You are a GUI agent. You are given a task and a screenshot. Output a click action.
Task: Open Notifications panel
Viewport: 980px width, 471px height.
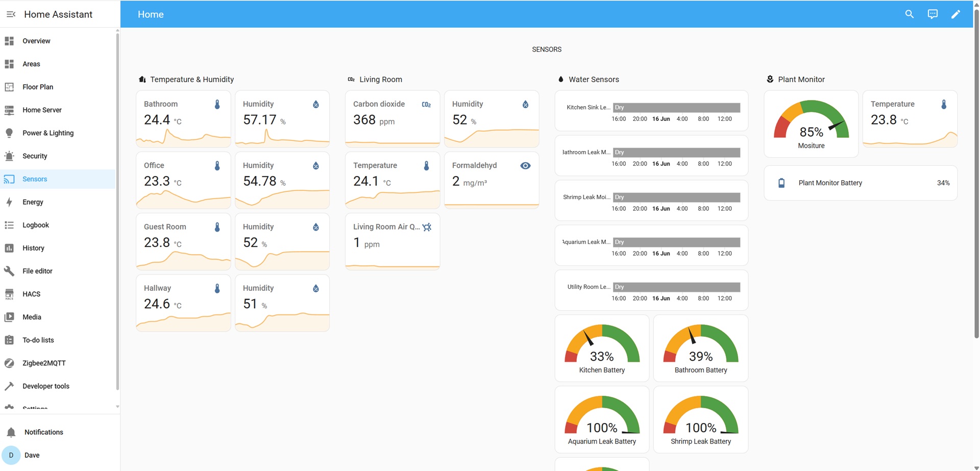pyautogui.click(x=43, y=432)
